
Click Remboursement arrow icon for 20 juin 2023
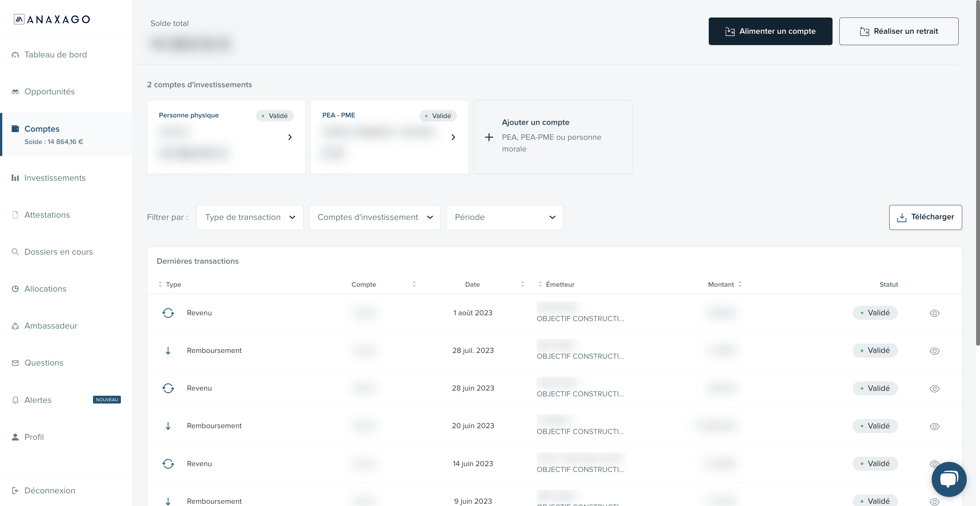(168, 426)
